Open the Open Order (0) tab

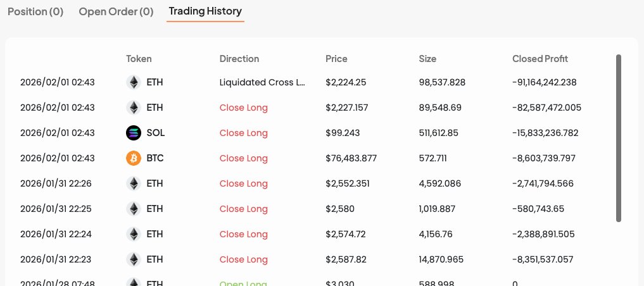(x=116, y=11)
